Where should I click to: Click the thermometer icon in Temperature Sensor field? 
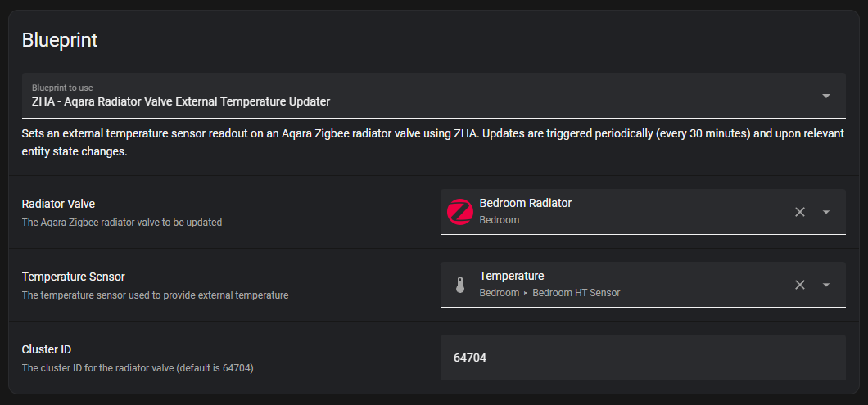(x=460, y=285)
